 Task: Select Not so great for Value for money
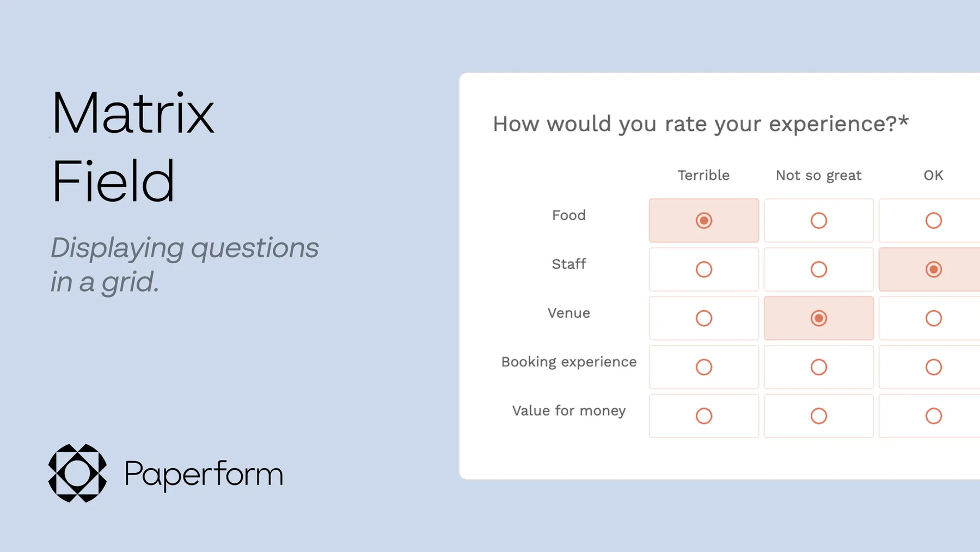click(818, 416)
